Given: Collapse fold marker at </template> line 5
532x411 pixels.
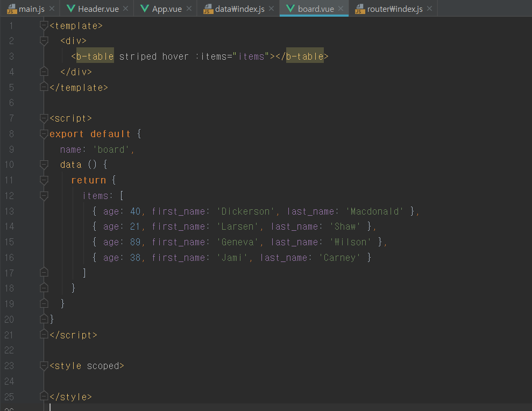Looking at the screenshot, I should (x=44, y=87).
